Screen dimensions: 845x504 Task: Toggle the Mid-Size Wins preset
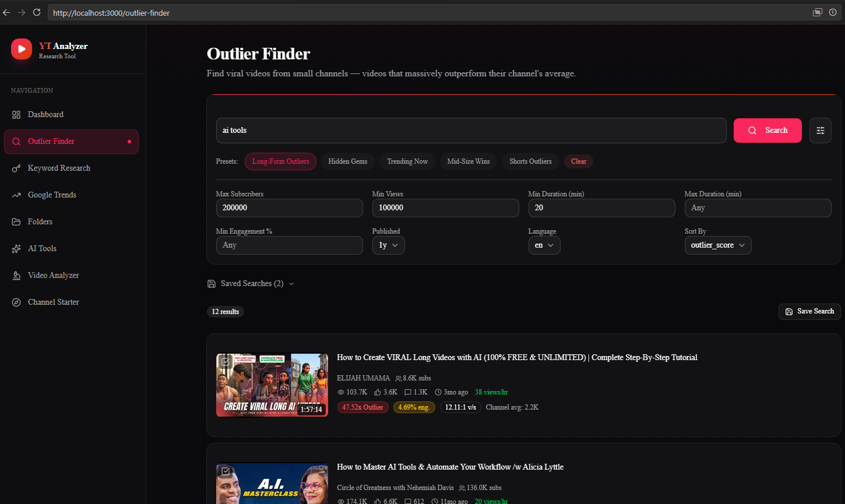pos(469,161)
